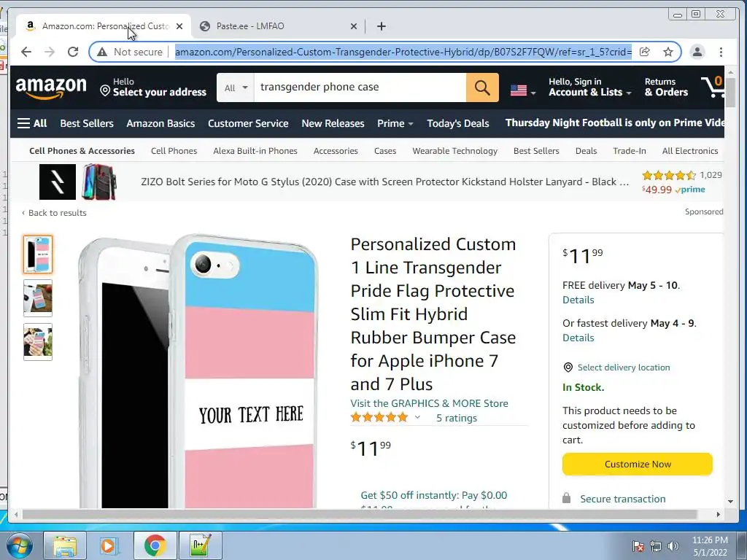The width and height of the screenshot is (747, 560).
Task: Switch to the Paste.ee - LMFAO tab
Action: (278, 26)
